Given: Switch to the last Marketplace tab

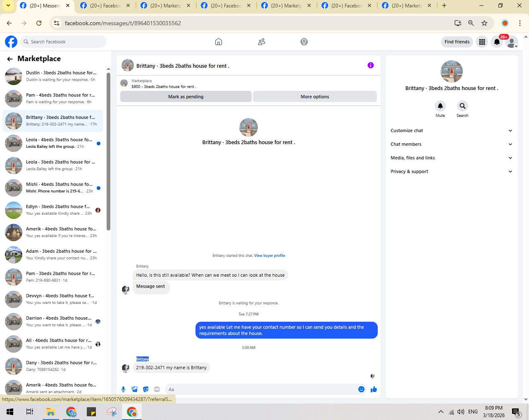Looking at the screenshot, I should tap(407, 6).
